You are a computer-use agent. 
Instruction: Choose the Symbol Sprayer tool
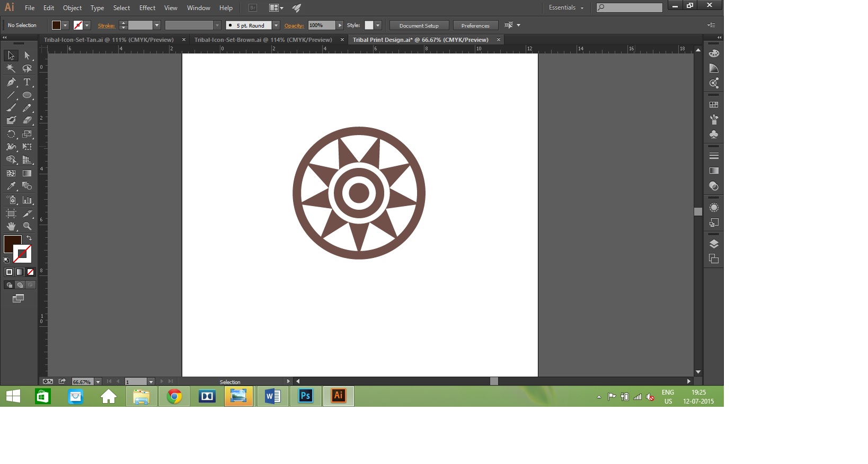pyautogui.click(x=11, y=200)
